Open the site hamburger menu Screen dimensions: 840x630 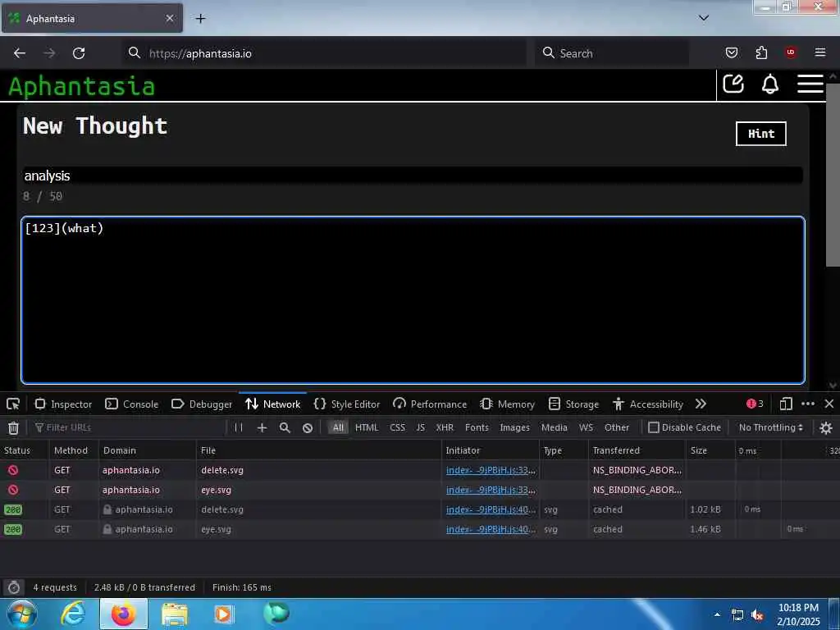810,84
